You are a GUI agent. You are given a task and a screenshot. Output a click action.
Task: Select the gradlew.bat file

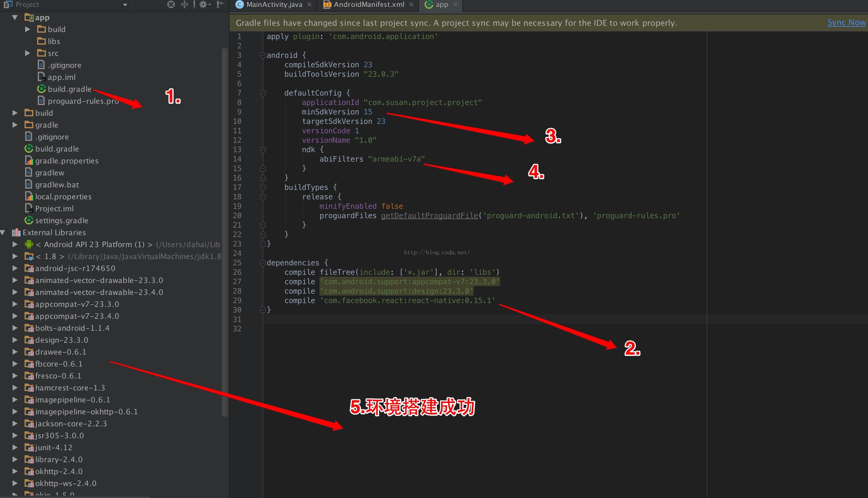[57, 185]
